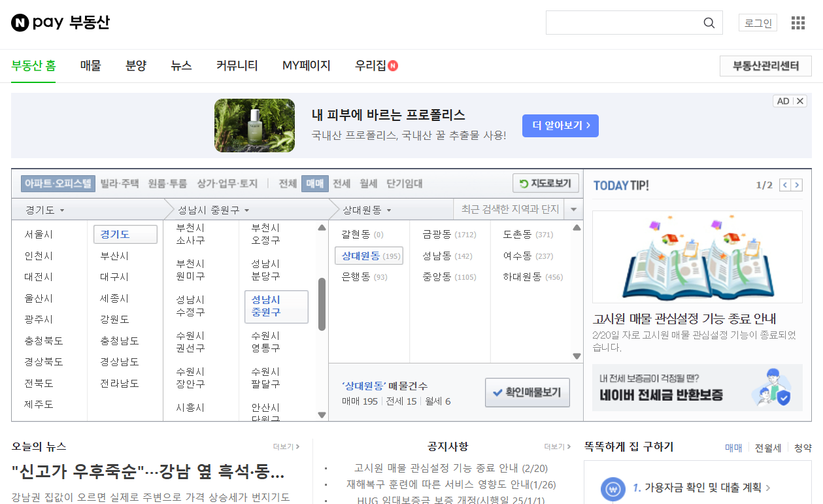Click the search magnifier icon

pyautogui.click(x=709, y=23)
